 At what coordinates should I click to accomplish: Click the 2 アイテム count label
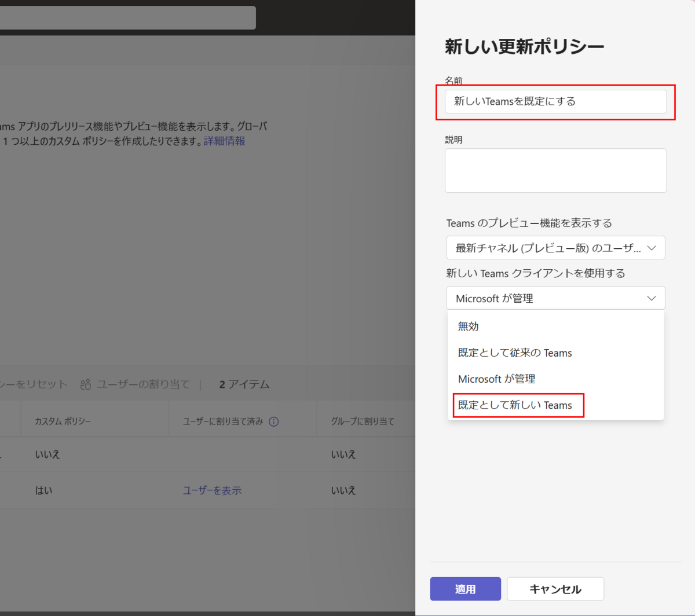click(x=244, y=384)
